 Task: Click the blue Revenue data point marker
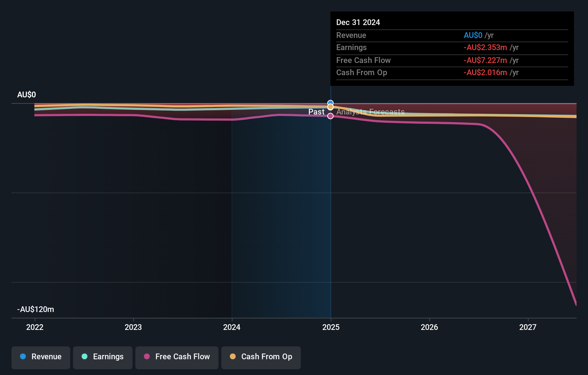tap(331, 103)
